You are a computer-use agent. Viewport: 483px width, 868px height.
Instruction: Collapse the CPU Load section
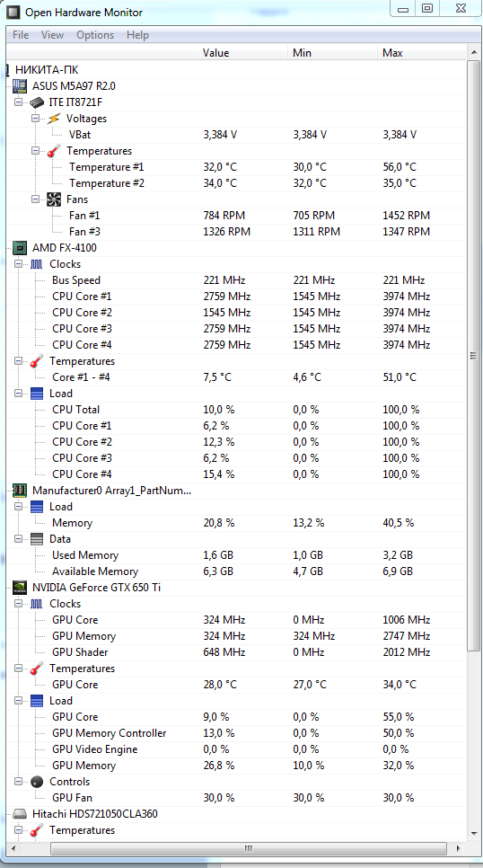pyautogui.click(x=19, y=394)
